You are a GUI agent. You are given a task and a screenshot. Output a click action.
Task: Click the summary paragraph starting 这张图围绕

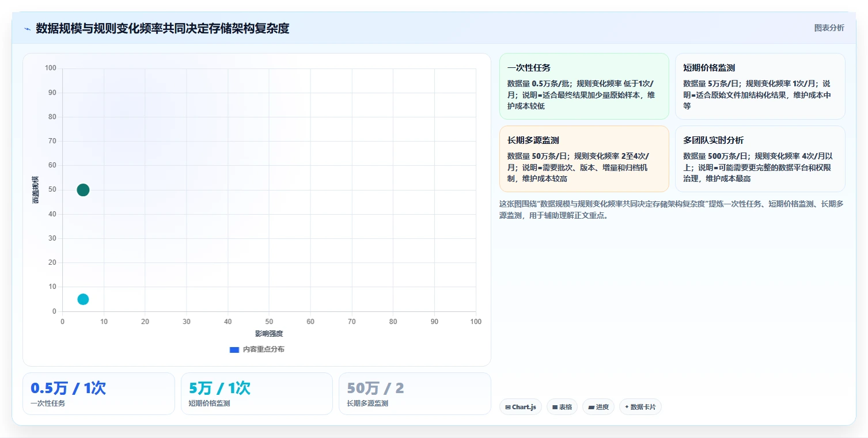pyautogui.click(x=672, y=210)
